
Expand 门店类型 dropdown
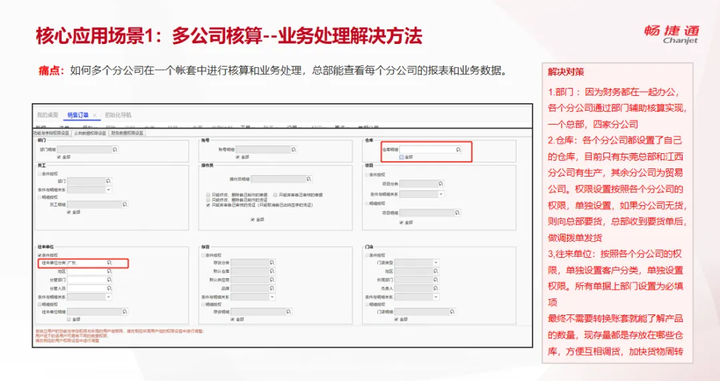pos(436,263)
